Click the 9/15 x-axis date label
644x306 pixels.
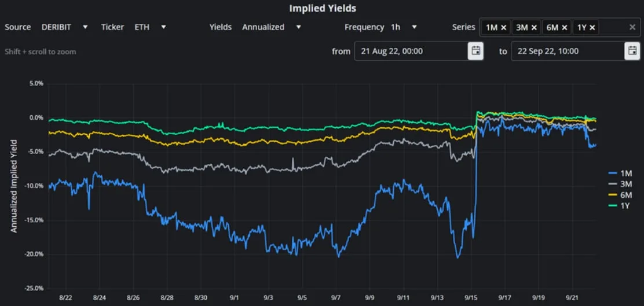[x=471, y=297]
